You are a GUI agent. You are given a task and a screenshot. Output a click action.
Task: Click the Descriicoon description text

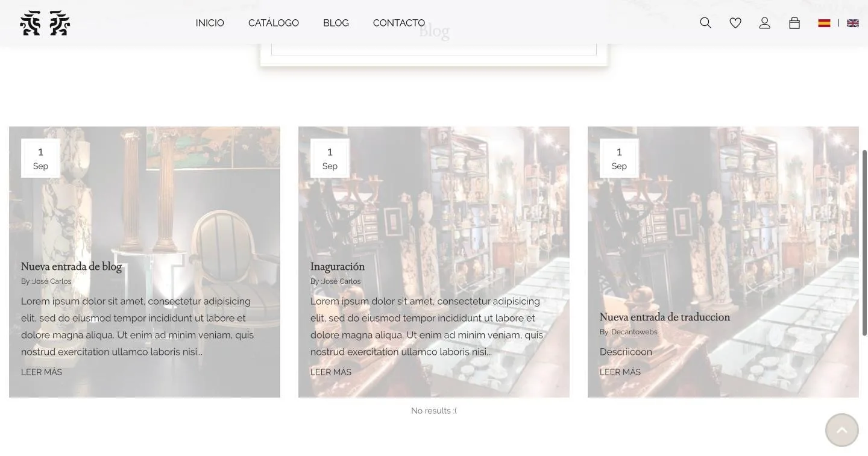(x=626, y=352)
